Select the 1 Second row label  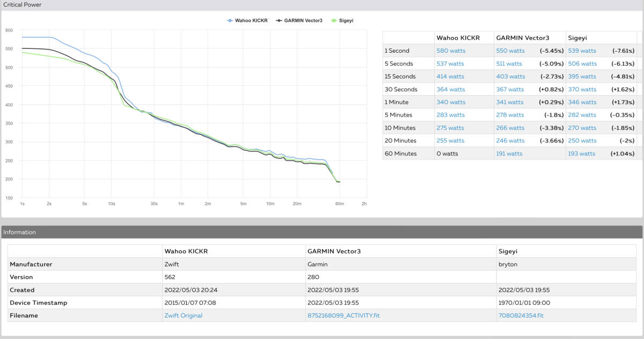pyautogui.click(x=397, y=51)
